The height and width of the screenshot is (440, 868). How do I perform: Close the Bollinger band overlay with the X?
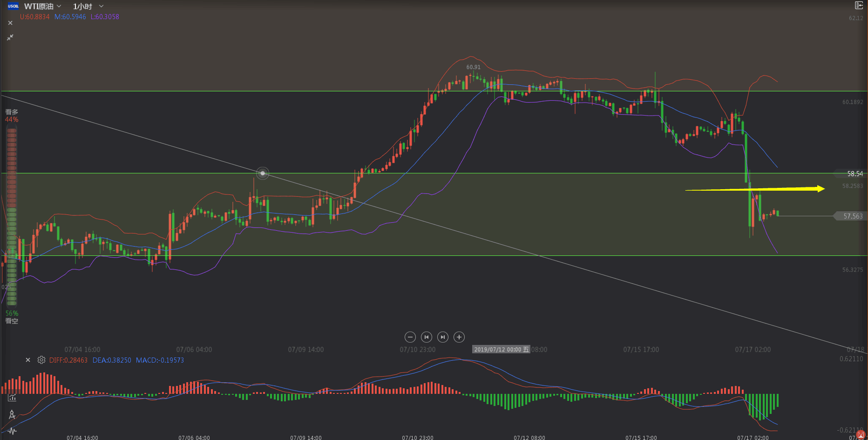tap(10, 23)
